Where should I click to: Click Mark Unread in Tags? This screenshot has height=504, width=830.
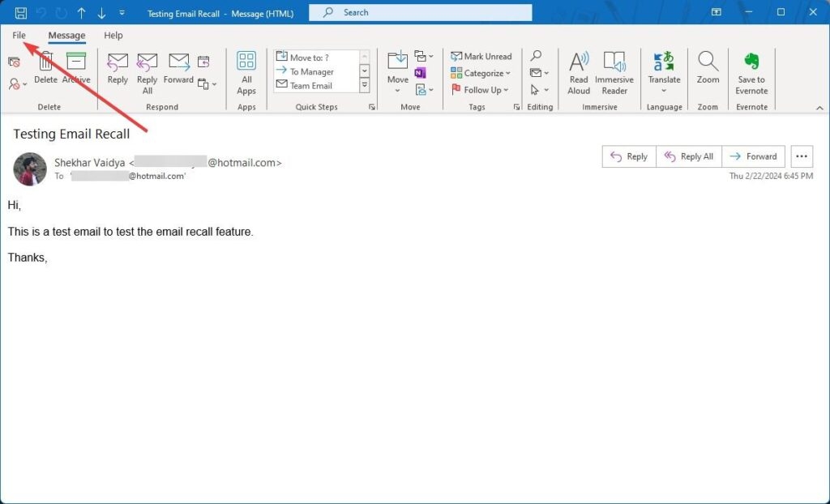click(481, 56)
